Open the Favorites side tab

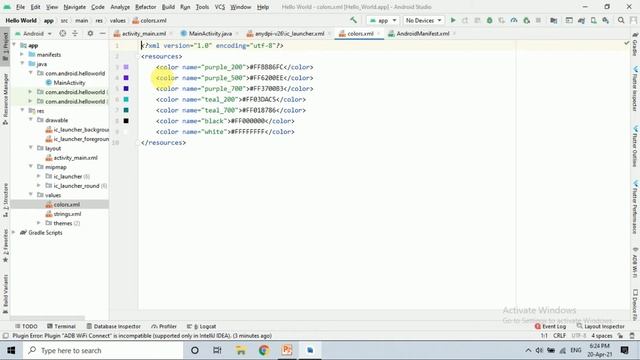(5, 245)
